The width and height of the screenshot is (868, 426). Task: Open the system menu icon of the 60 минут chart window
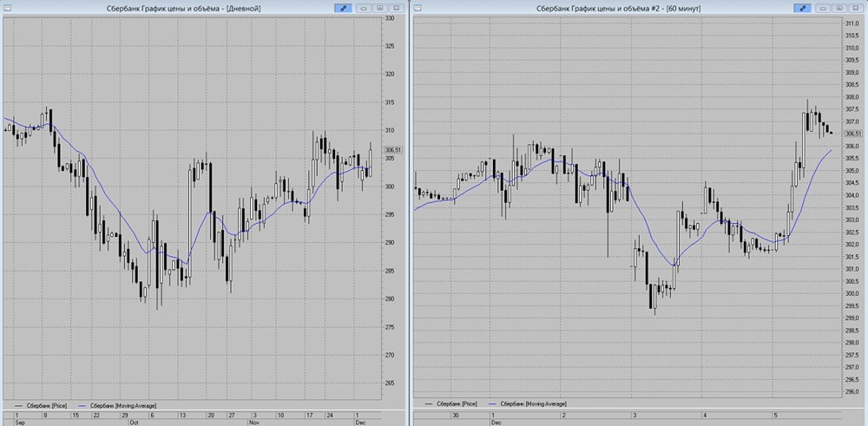point(418,9)
